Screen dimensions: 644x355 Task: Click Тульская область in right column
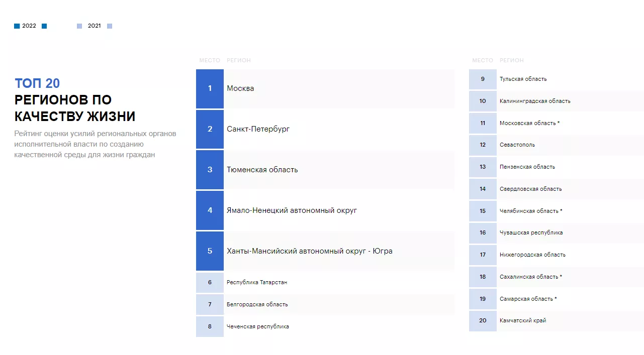[x=523, y=79]
